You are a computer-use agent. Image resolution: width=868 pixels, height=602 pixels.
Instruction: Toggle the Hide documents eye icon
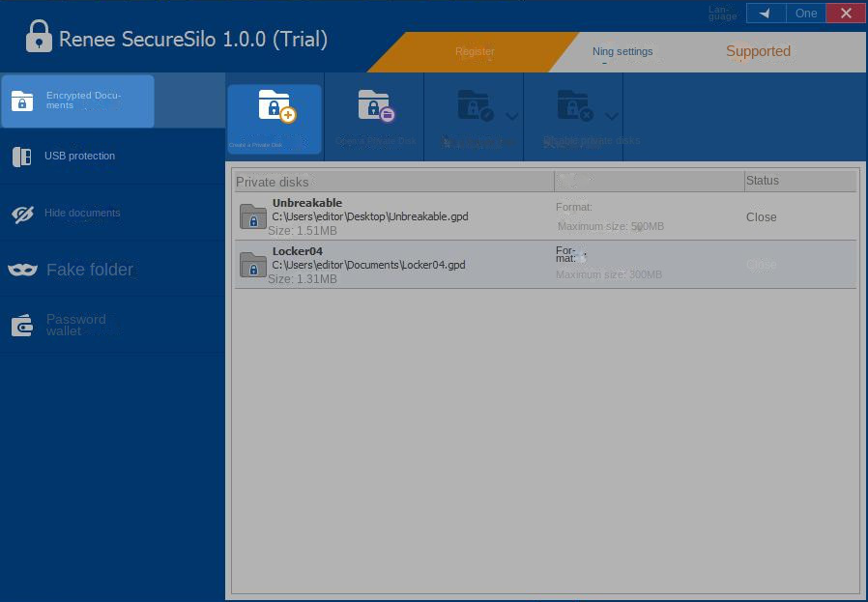pyautogui.click(x=22, y=214)
